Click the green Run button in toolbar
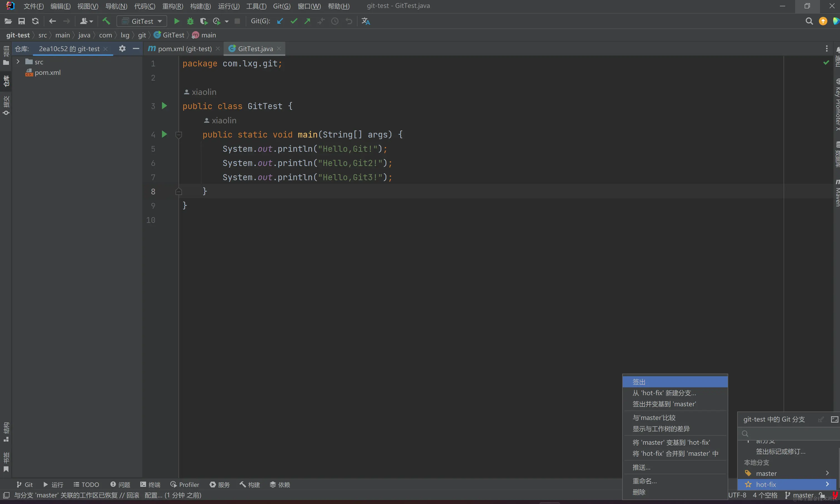This screenshot has width=840, height=504. click(x=176, y=21)
